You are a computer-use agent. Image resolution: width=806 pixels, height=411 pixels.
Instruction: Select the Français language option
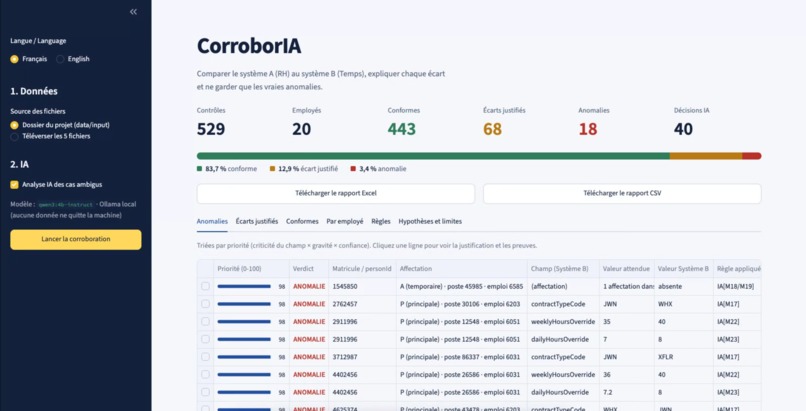click(29, 59)
